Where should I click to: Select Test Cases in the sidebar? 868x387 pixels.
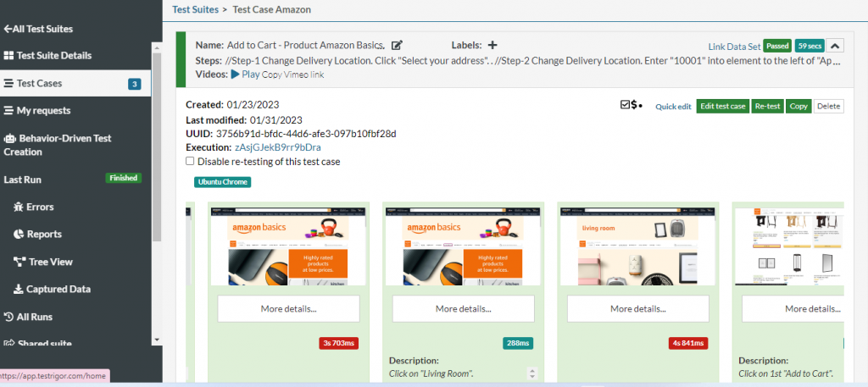click(x=39, y=83)
